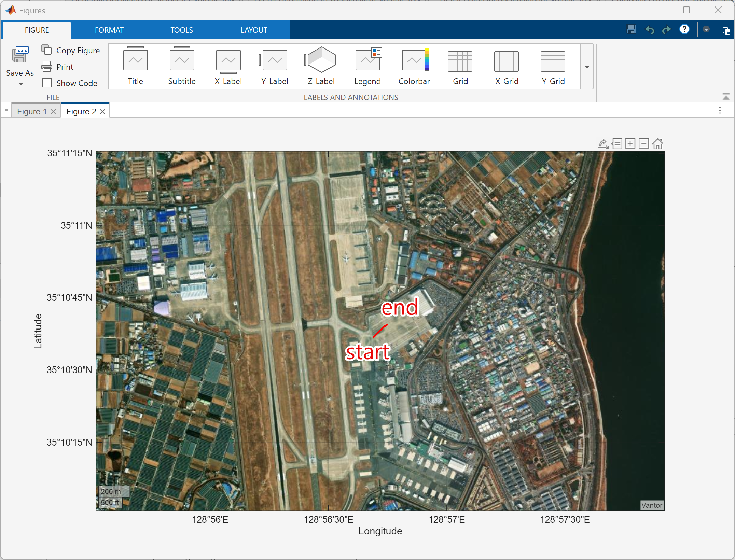Click Copy Figure button
The width and height of the screenshot is (735, 560).
coord(71,51)
